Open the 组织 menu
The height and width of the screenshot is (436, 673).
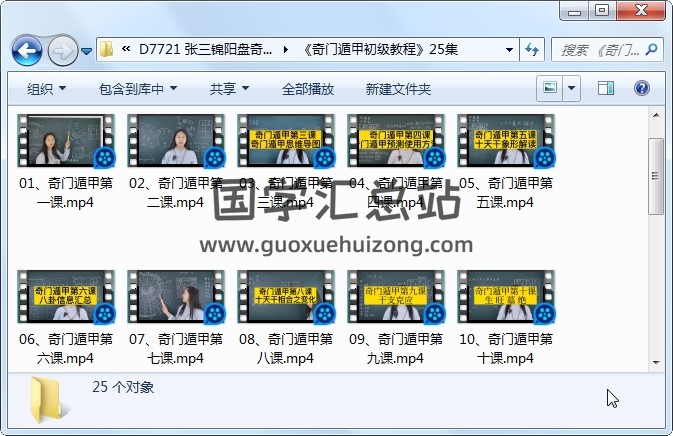pyautogui.click(x=46, y=89)
